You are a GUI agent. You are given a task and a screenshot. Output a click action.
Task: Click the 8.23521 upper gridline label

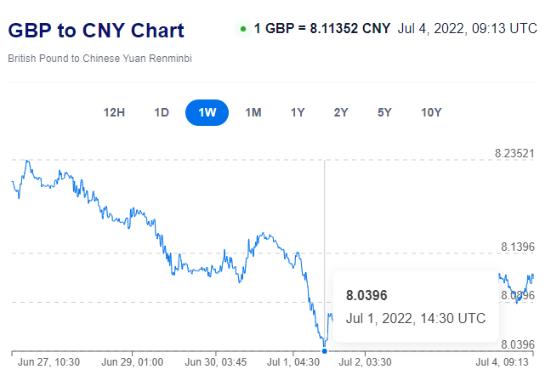tap(514, 154)
